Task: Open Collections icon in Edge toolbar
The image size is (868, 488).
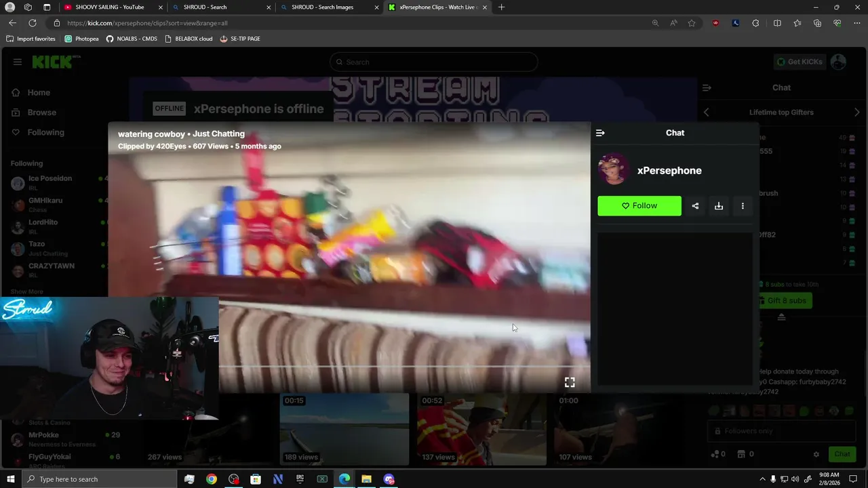Action: (x=817, y=23)
